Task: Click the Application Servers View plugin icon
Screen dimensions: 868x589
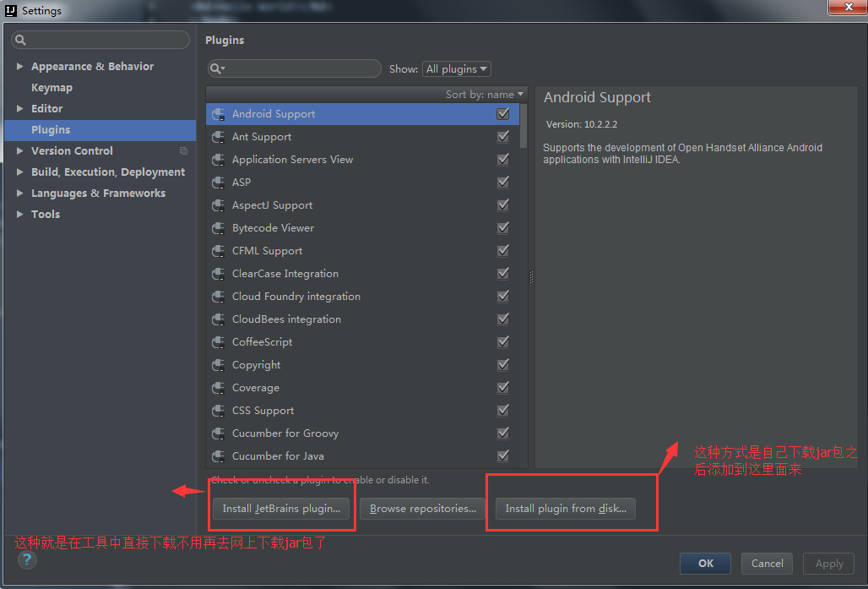Action: (218, 160)
